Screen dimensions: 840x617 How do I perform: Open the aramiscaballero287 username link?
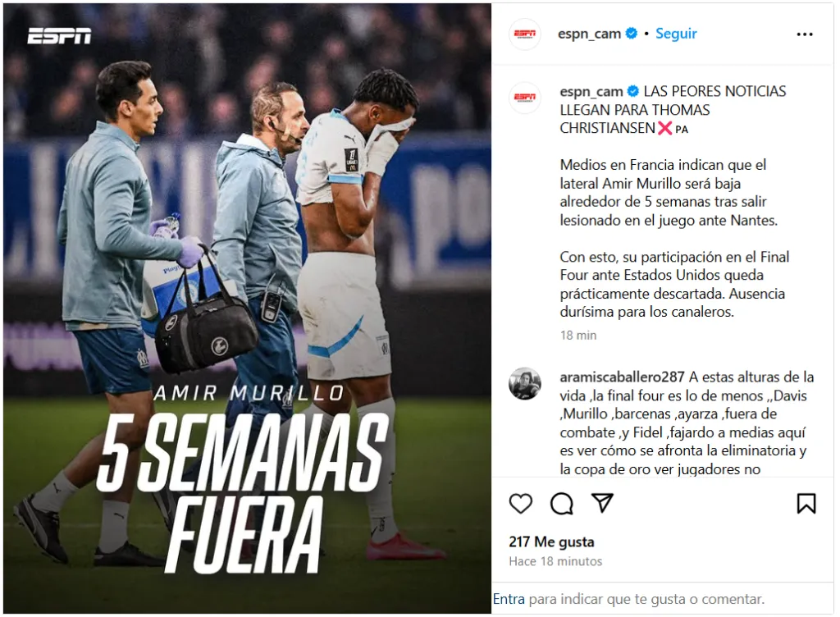[622, 377]
